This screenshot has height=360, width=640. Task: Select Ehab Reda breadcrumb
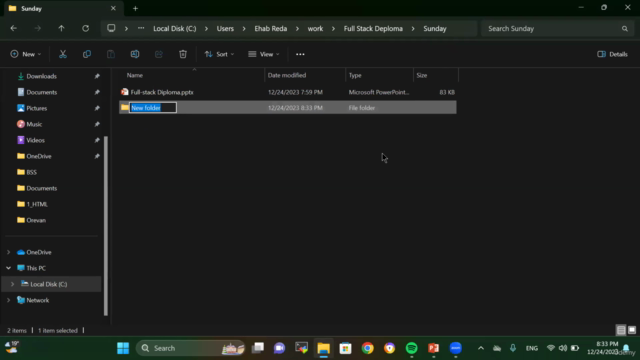point(271,29)
